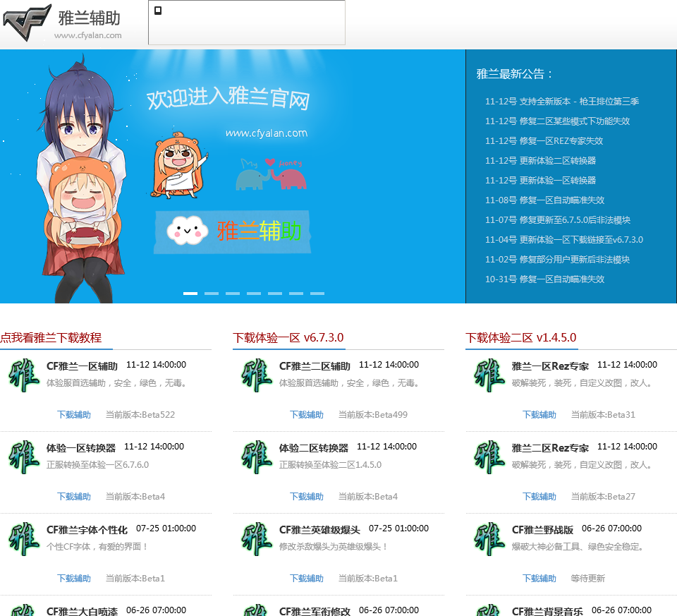
Task: Open 10-31号 修复一区自动瞄准失效 announcement
Action: [545, 279]
